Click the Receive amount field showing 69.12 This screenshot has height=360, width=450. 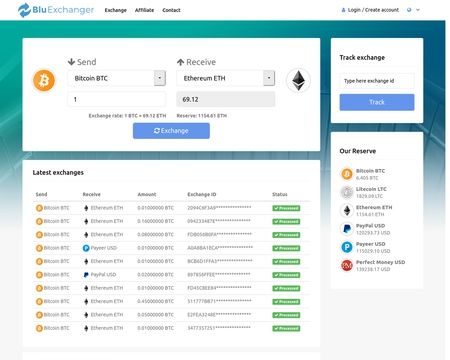click(226, 99)
